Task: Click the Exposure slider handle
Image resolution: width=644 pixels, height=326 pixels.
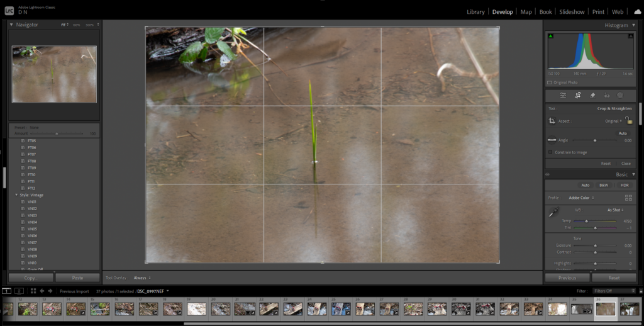Action: (595, 245)
